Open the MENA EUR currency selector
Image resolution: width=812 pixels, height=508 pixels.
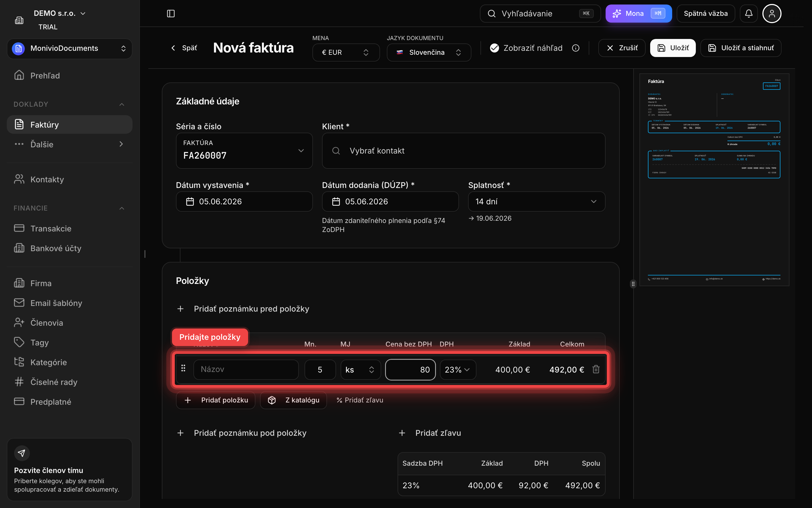point(346,52)
